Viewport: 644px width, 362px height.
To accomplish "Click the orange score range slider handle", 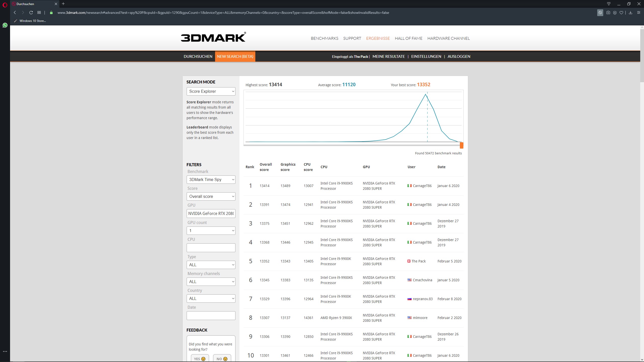I will click(x=461, y=145).
